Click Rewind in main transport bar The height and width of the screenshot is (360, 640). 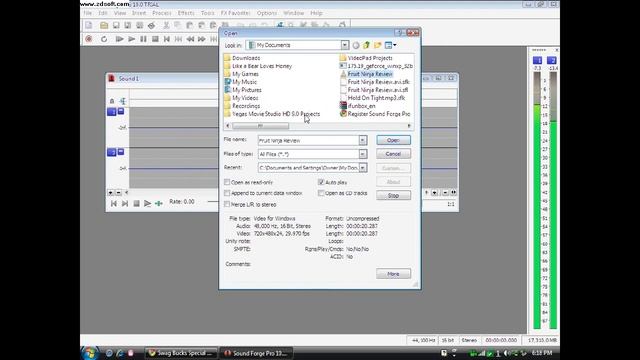coord(190,39)
